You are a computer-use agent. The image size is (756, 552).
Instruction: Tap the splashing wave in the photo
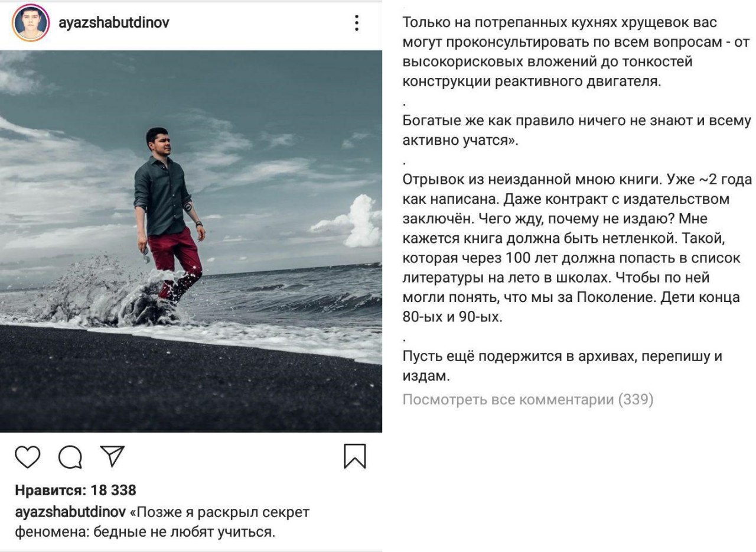click(106, 293)
